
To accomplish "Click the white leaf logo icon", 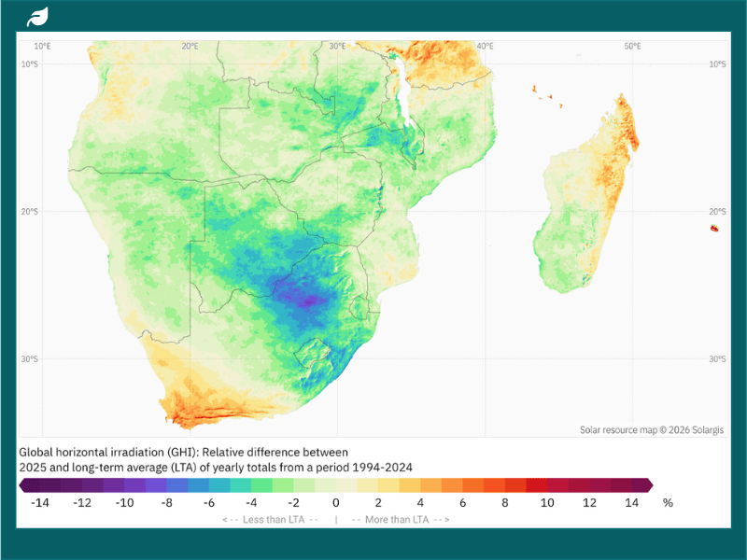I will click(37, 17).
